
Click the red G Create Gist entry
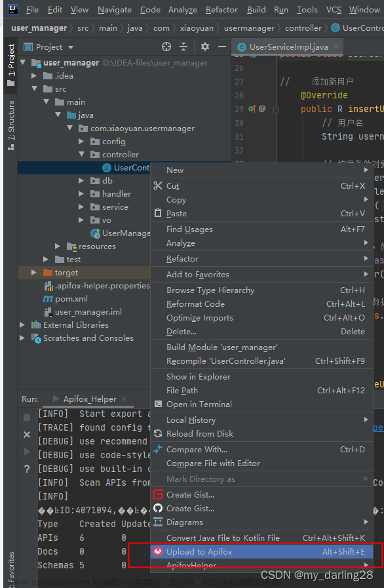tap(261, 495)
